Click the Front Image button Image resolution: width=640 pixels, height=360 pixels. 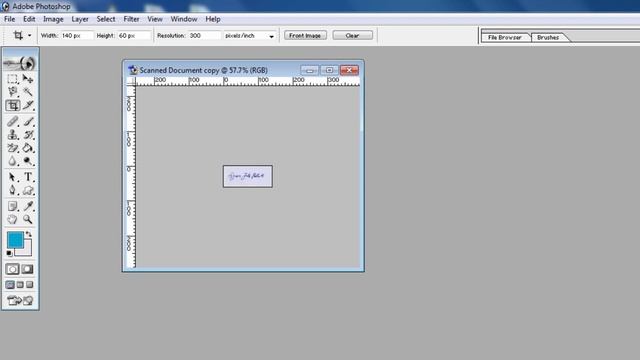coord(305,36)
